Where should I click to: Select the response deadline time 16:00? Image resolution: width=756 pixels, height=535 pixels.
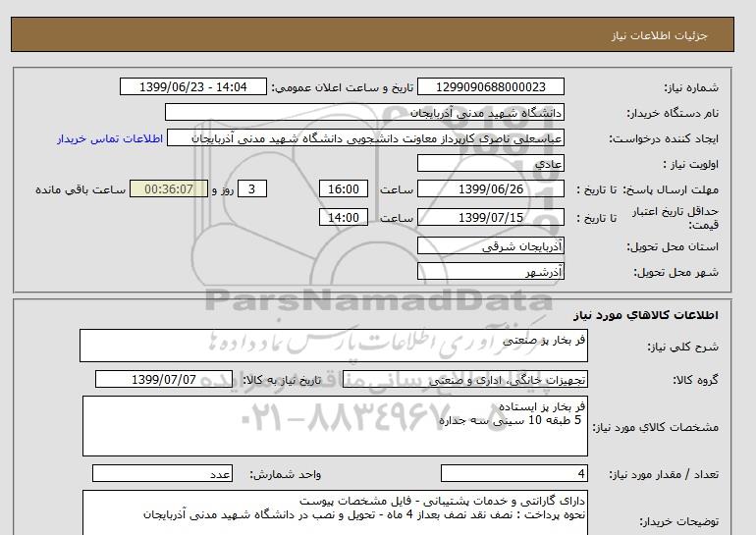tap(344, 188)
